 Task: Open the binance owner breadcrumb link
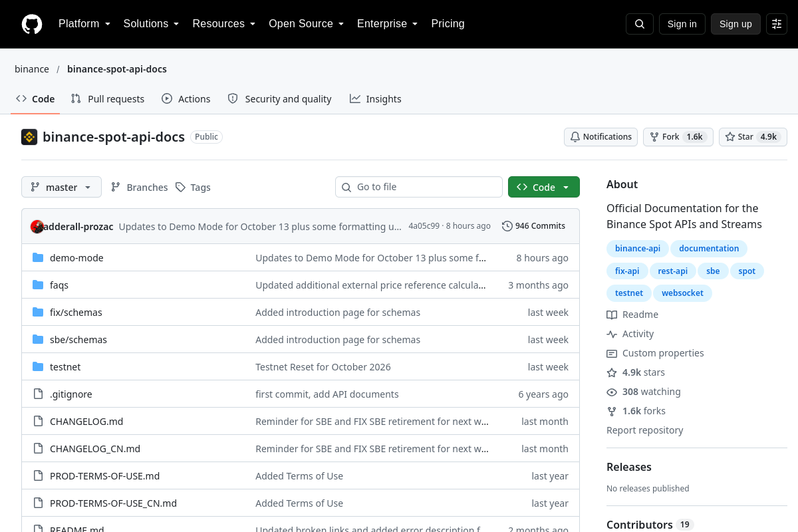tap(32, 69)
